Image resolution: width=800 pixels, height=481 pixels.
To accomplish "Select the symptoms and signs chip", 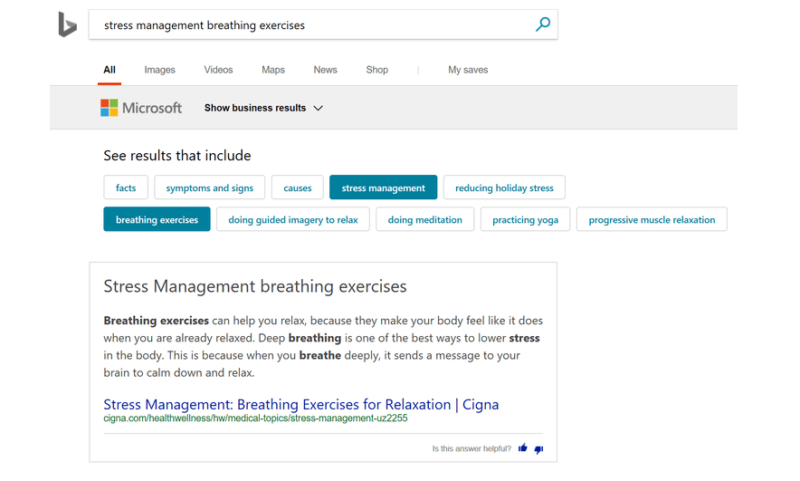I will click(210, 188).
